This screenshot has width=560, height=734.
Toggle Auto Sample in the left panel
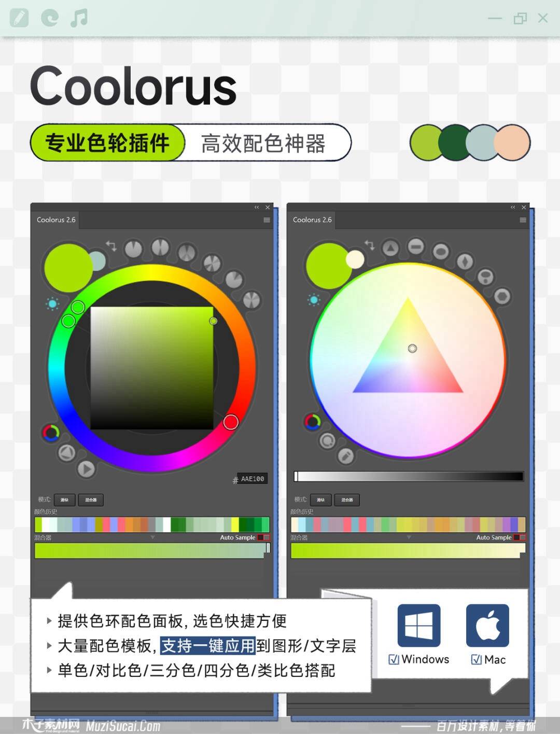[263, 537]
